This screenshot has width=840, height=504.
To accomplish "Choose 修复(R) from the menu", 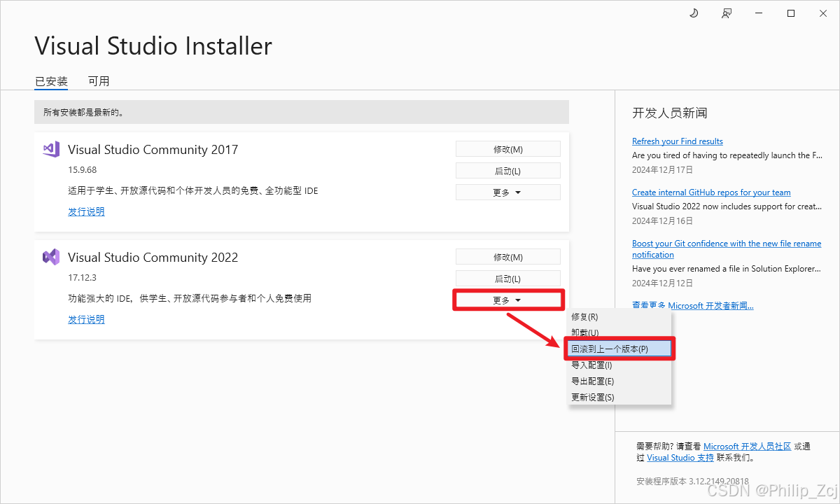I will point(620,316).
